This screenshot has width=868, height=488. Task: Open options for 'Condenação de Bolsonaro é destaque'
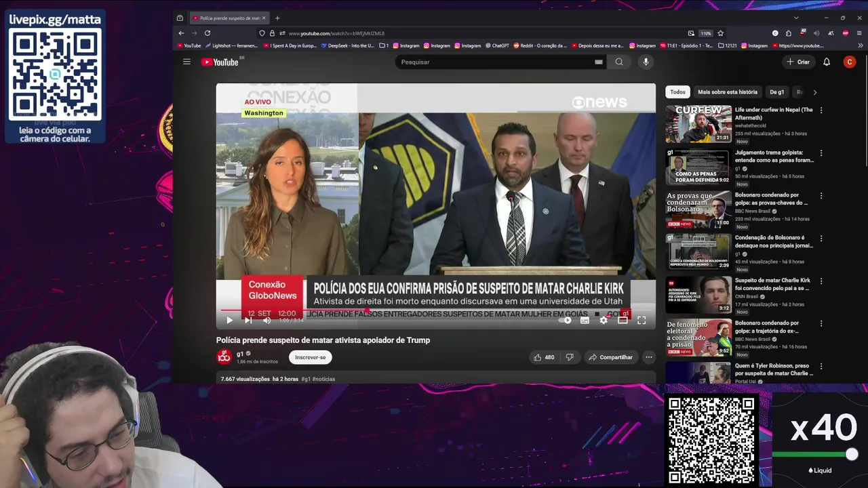821,238
